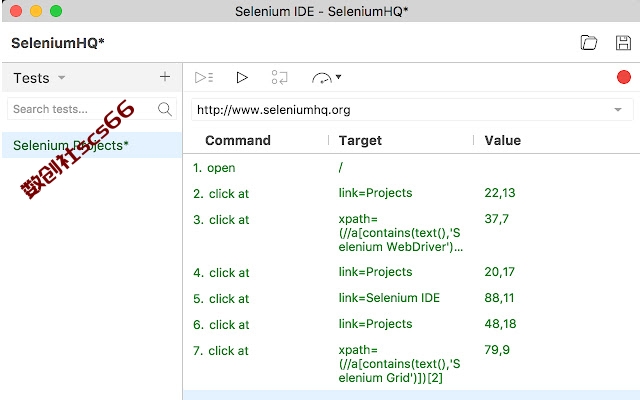Image resolution: width=640 pixels, height=400 pixels.
Task: Click the step over command icon
Action: [280, 77]
